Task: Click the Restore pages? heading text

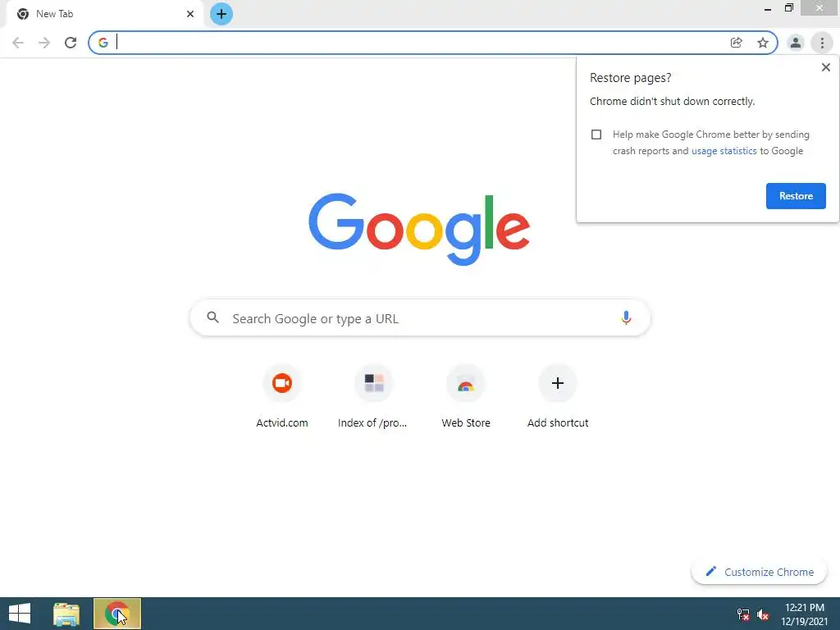Action: (630, 78)
